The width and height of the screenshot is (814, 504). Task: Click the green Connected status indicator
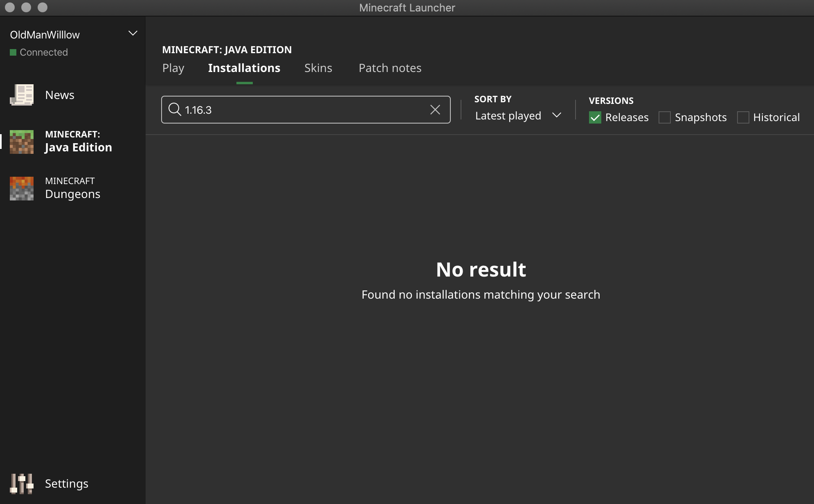pyautogui.click(x=13, y=52)
